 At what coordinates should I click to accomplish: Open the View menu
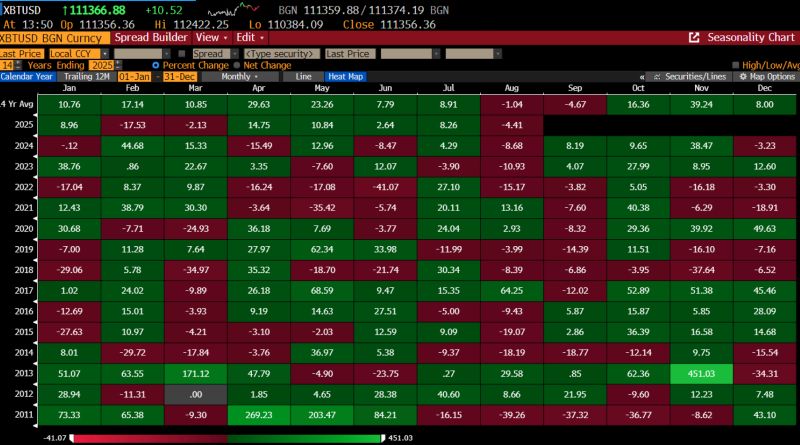tap(211, 38)
